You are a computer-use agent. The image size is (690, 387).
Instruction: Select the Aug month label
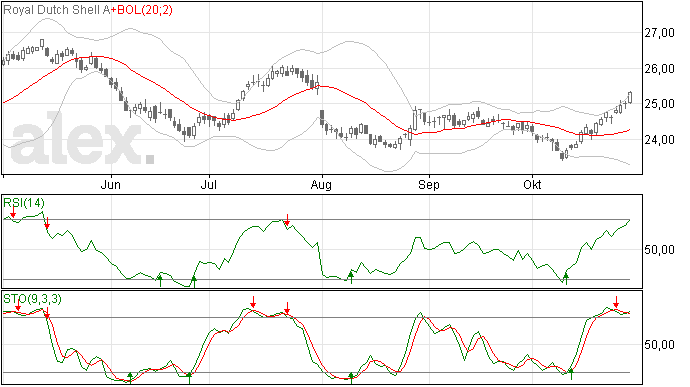[321, 184]
